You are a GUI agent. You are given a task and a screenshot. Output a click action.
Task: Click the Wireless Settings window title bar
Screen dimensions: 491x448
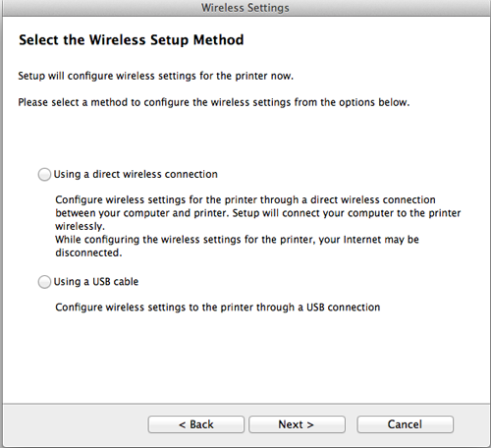point(245,8)
